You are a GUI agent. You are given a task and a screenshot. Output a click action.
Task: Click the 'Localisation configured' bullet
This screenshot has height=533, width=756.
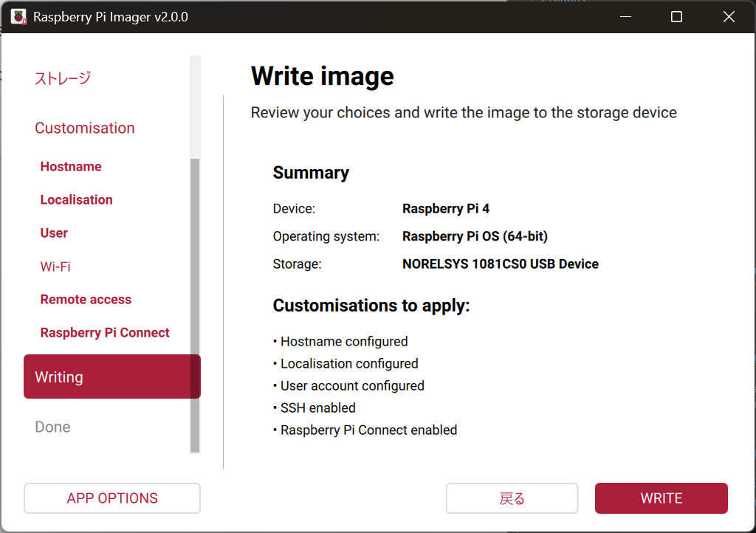pos(346,363)
